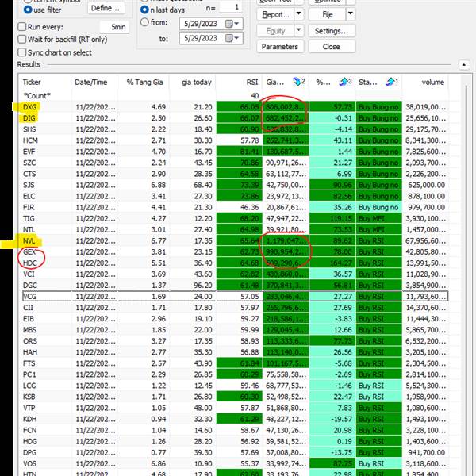Click 'Buy Bung no' status in FIR row
Screen dimensions: 476x476
click(379, 207)
